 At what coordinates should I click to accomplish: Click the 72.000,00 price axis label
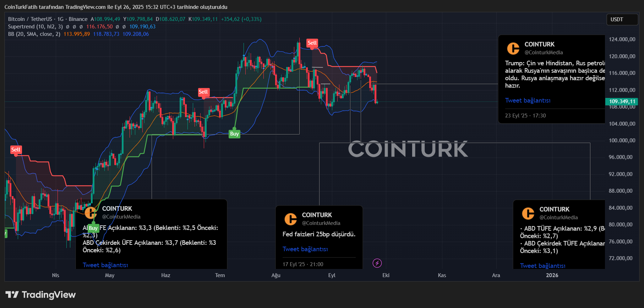(621, 258)
